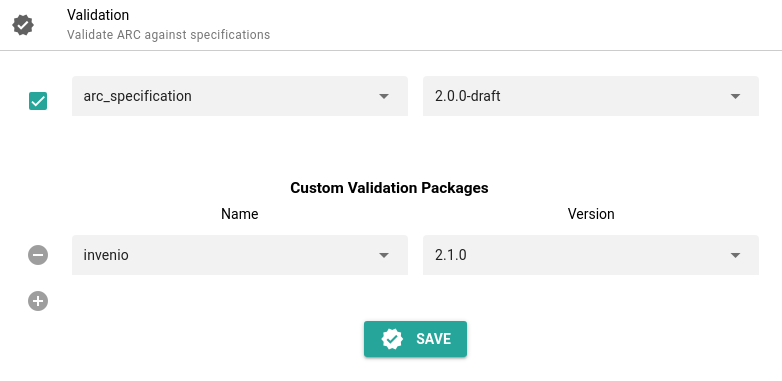Click the Validation section title

tap(98, 15)
